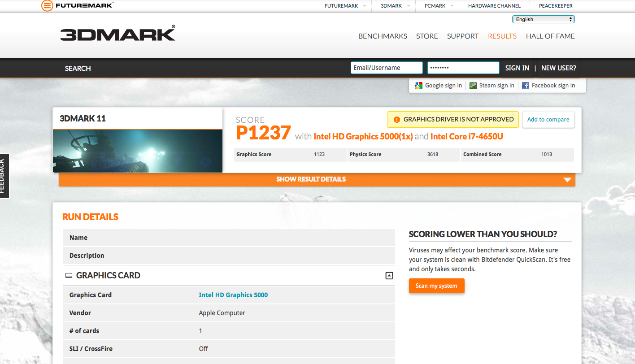Screen dimensions: 635x364
Task: Open SUPPORT page
Action: (x=463, y=36)
